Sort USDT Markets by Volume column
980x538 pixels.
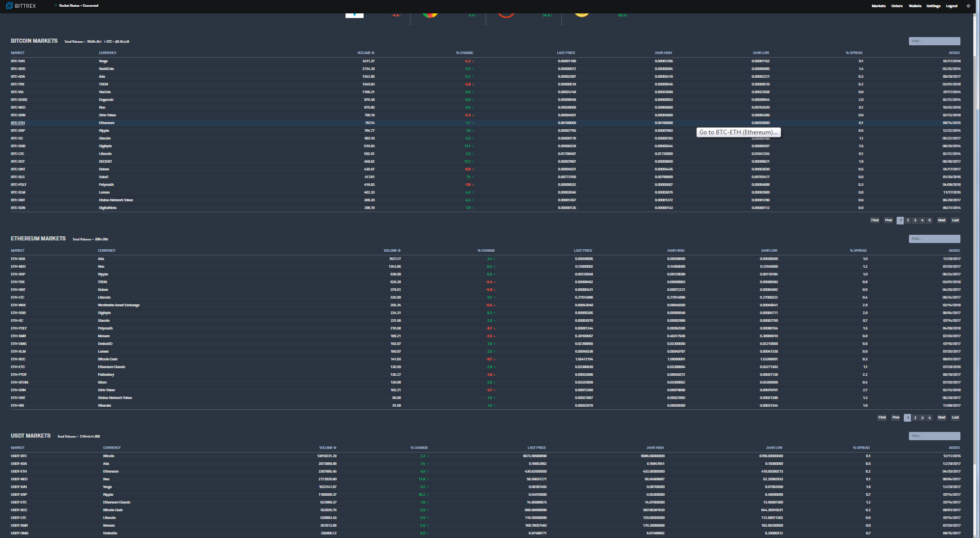point(328,448)
